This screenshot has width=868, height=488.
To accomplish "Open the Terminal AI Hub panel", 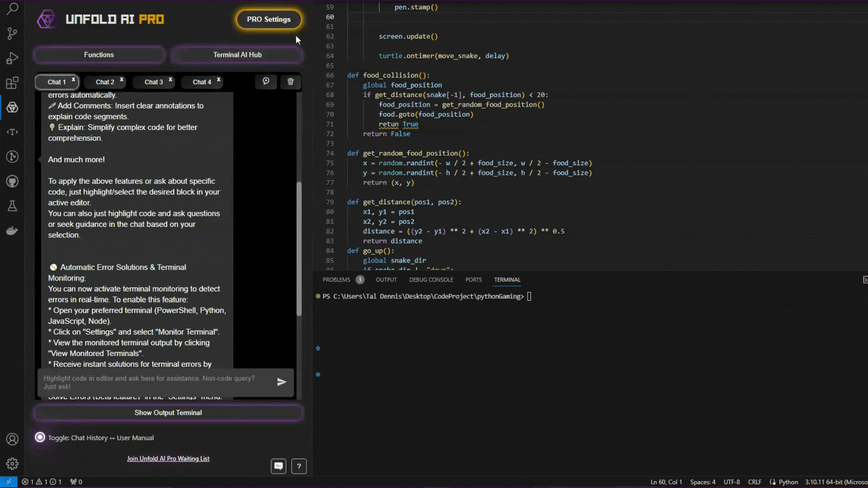I will (237, 55).
